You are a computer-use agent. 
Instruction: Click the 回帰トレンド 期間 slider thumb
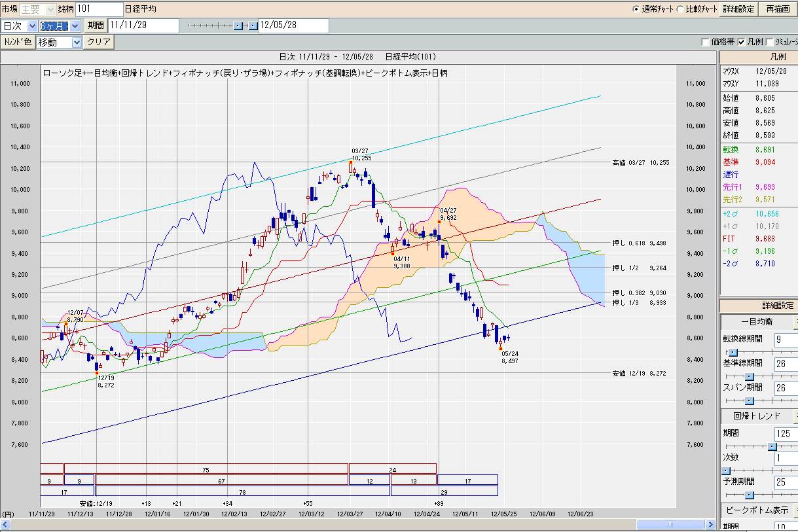[772, 446]
